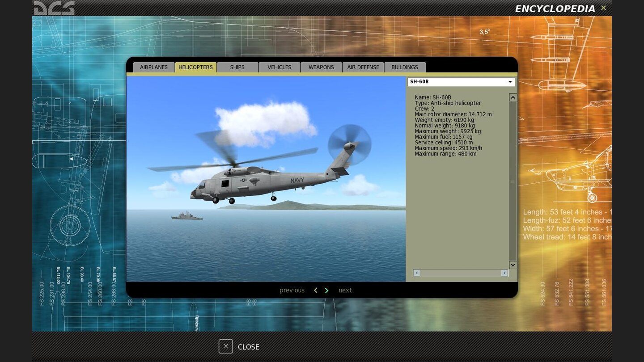This screenshot has height=362, width=644.
Task: Click 'Main rotor diameter: 14.712 m'
Action: [x=453, y=114]
